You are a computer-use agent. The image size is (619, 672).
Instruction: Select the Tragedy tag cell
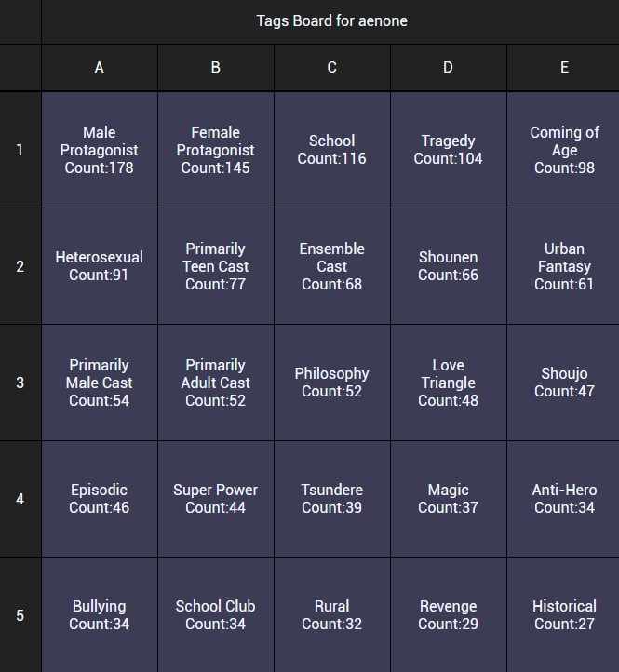point(449,150)
